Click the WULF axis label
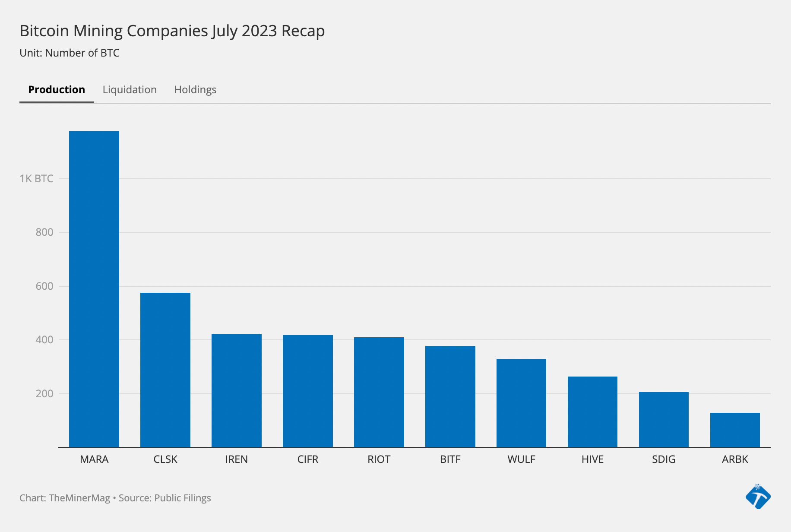 [521, 459]
